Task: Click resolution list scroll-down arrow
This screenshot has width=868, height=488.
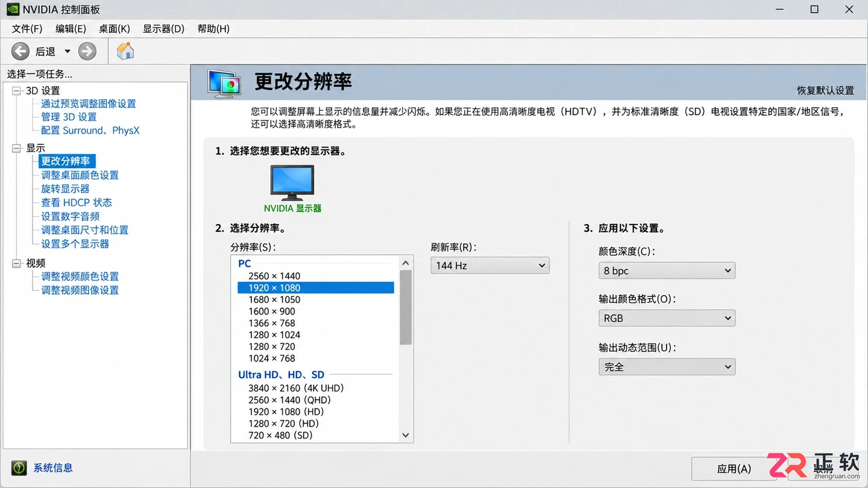Action: click(406, 435)
